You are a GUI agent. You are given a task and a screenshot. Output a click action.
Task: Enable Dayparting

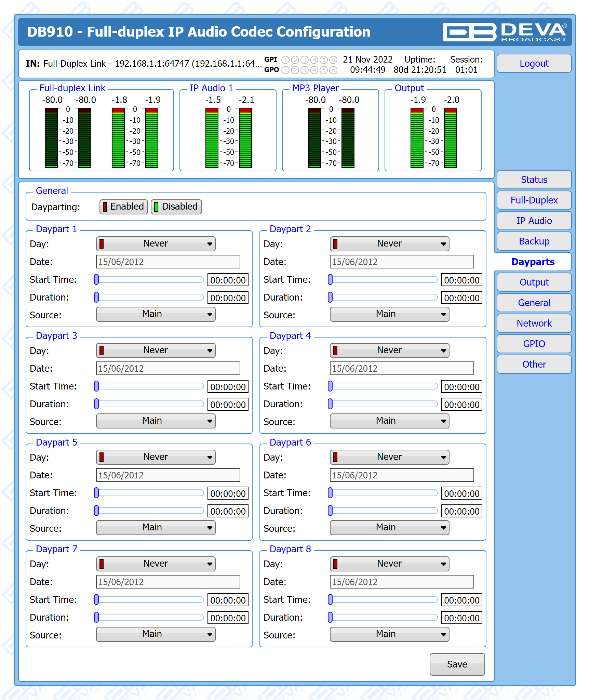coord(123,207)
